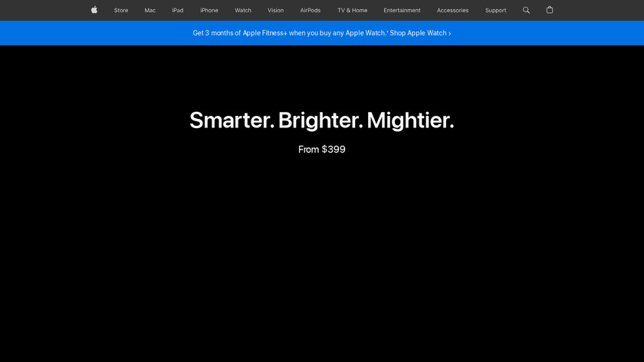Select Accessories in the navigation bar
The width and height of the screenshot is (644, 362).
[452, 10]
